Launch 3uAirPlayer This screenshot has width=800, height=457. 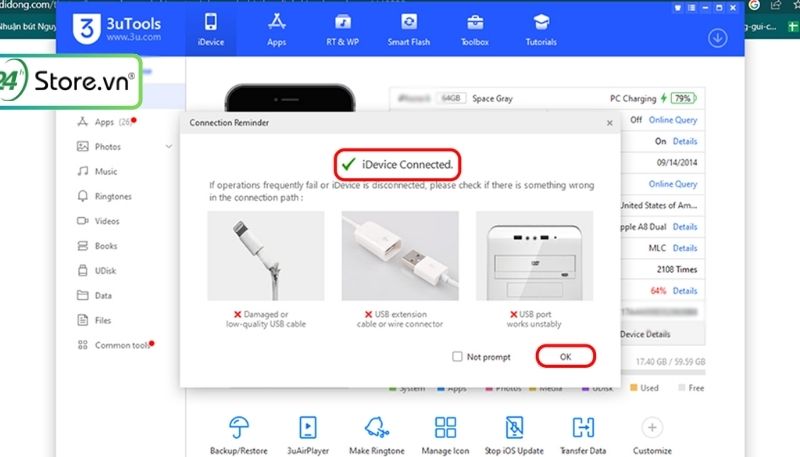(308, 427)
